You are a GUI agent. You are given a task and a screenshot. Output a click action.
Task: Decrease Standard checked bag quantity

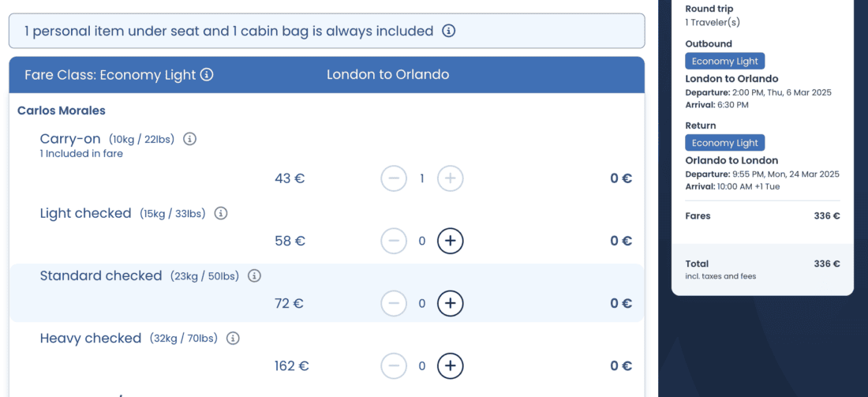click(394, 303)
